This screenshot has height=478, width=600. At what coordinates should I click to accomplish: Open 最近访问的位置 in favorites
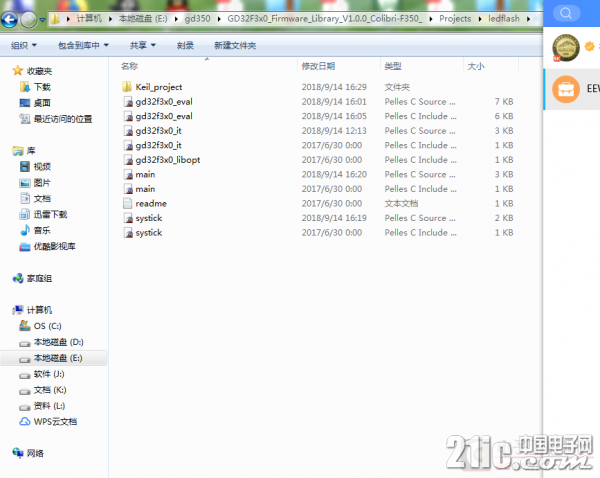coord(63,119)
